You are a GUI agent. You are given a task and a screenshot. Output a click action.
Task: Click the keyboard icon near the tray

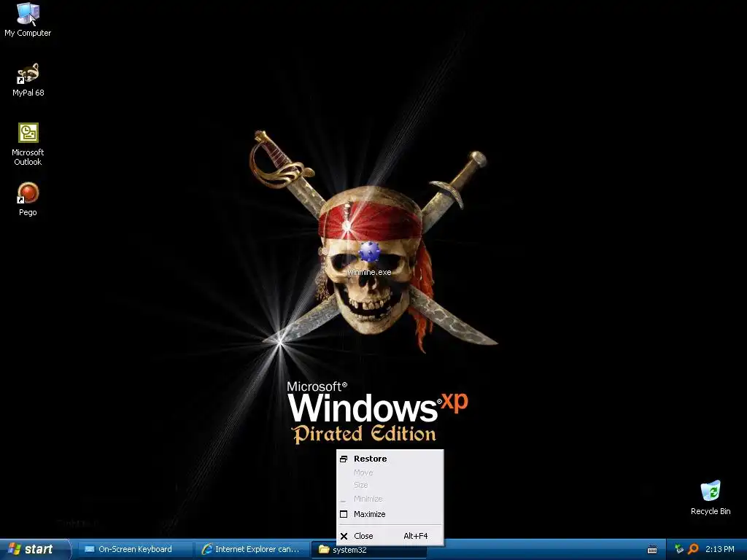pyautogui.click(x=652, y=550)
